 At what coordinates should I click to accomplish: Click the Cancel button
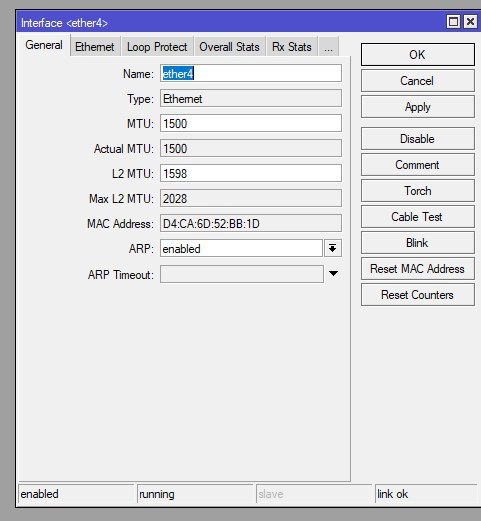(x=418, y=81)
